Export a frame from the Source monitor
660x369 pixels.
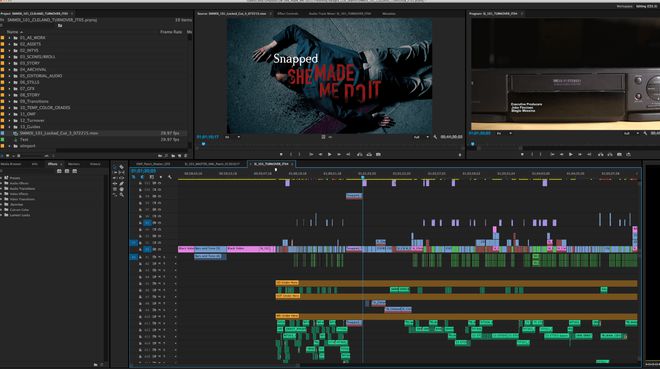click(378, 154)
